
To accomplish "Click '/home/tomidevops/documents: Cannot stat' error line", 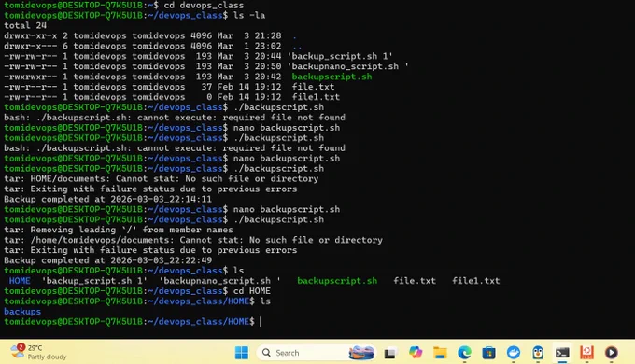I will [x=193, y=240].
